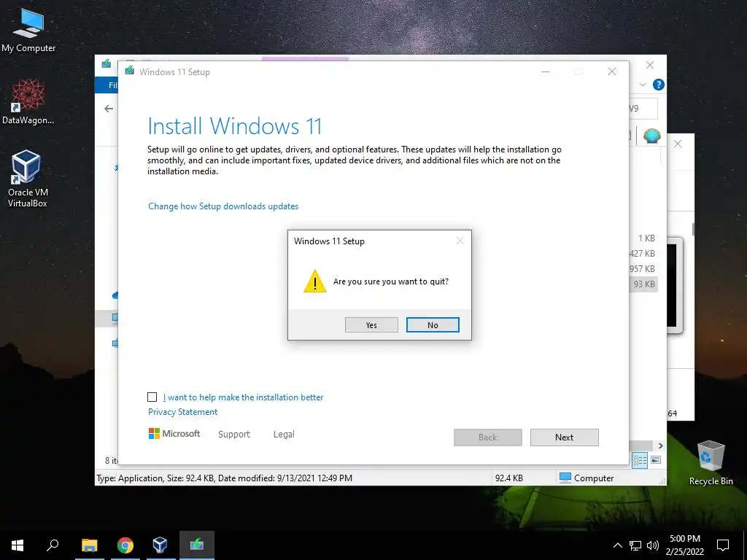Switch File Explorer to large icons view

pyautogui.click(x=656, y=460)
